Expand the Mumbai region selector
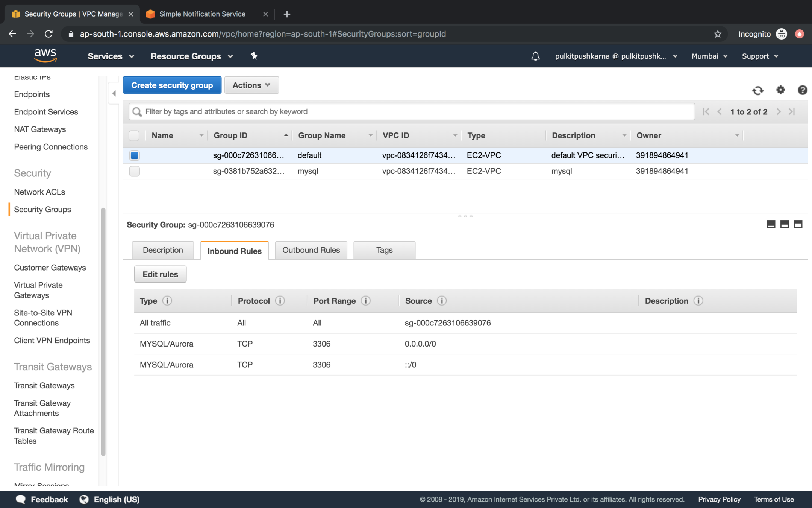Image resolution: width=812 pixels, height=508 pixels. click(709, 56)
